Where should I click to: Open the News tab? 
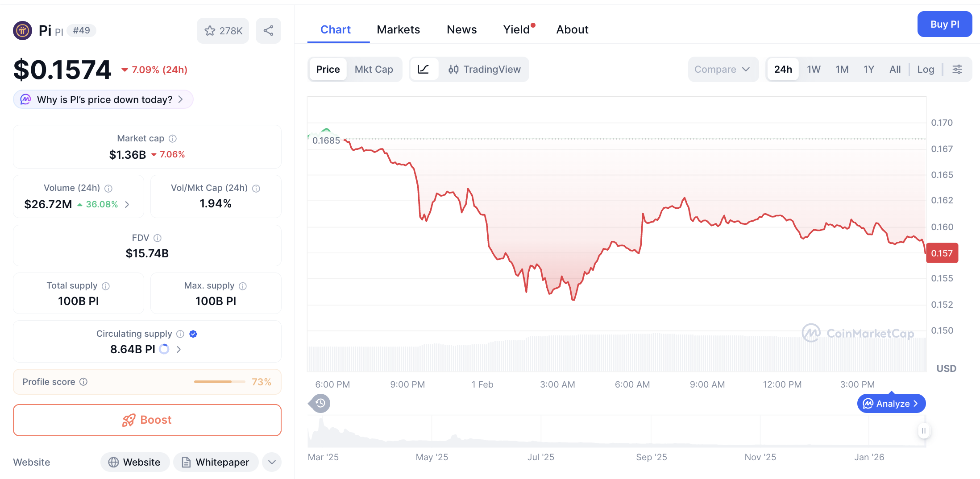(x=461, y=29)
